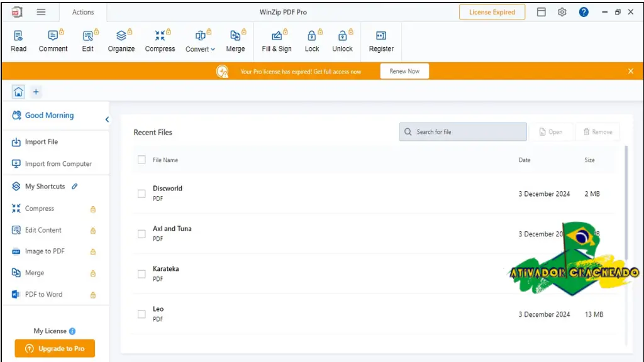Open the help question mark

coord(584,12)
